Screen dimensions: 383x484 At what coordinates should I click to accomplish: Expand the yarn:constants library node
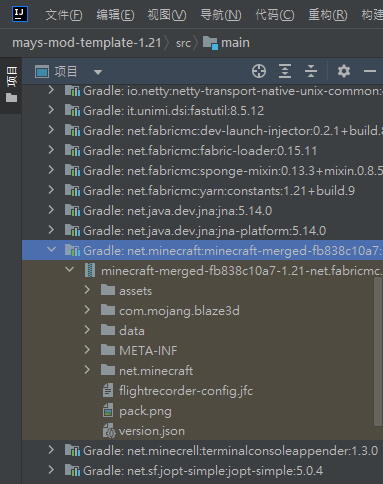[51, 190]
